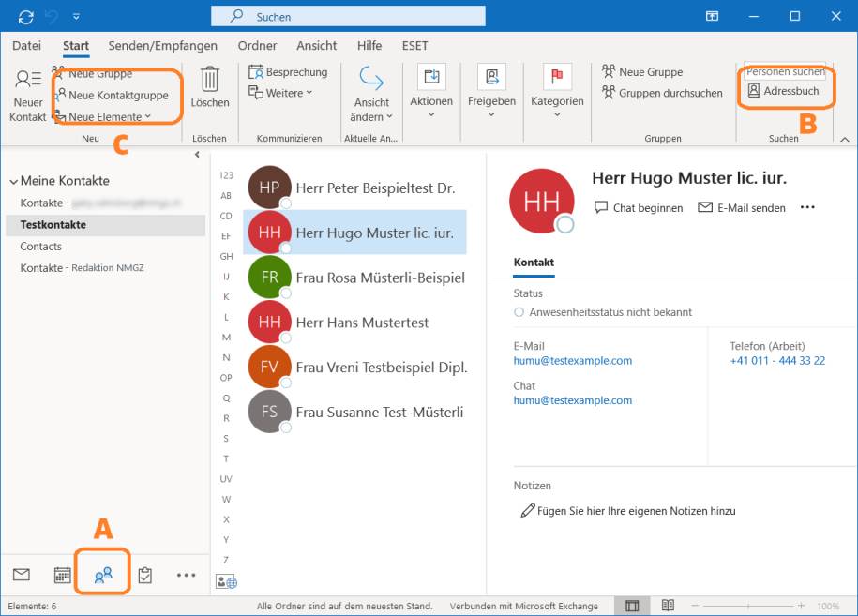Jump to index letters UV

click(x=226, y=479)
